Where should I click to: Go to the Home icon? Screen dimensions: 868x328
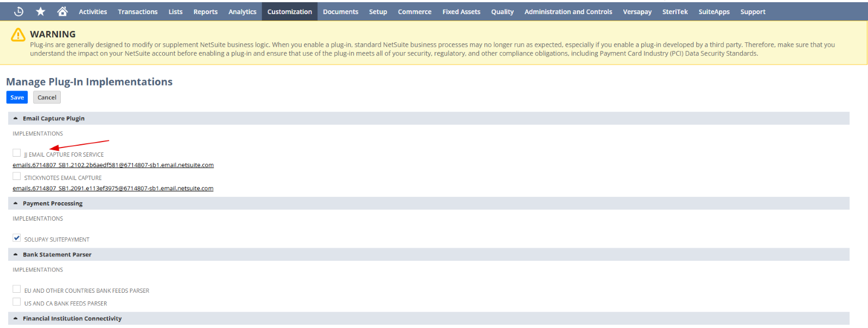(62, 11)
